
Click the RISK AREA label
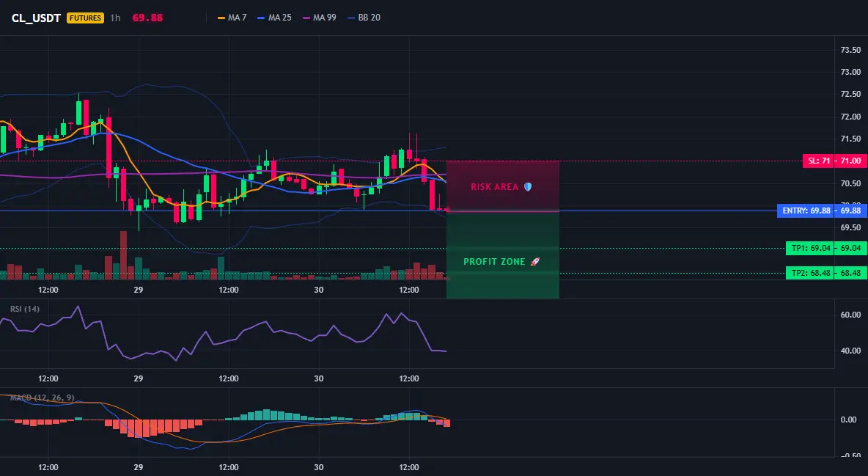point(494,187)
